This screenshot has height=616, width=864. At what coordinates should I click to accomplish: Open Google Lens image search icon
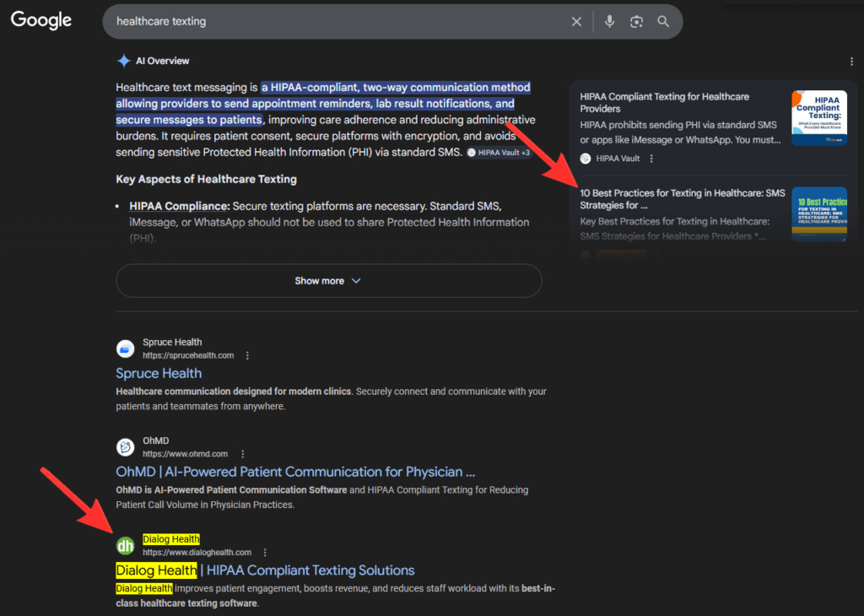point(636,22)
